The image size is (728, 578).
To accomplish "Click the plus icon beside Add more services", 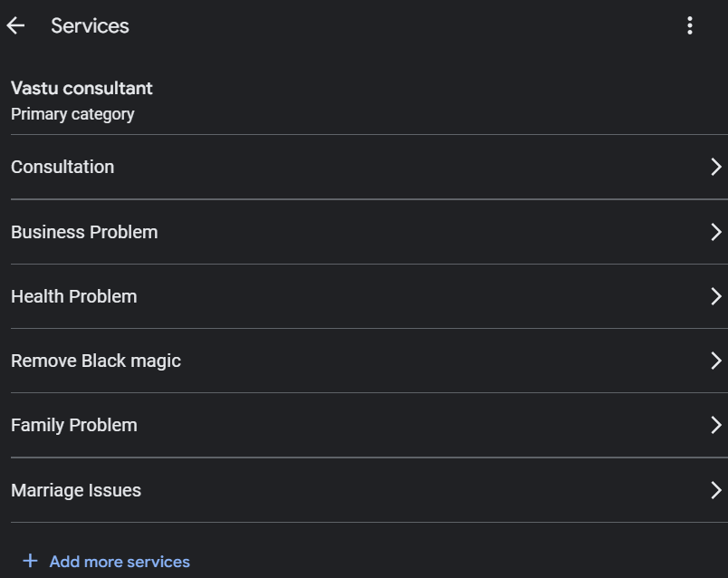I will point(30,561).
